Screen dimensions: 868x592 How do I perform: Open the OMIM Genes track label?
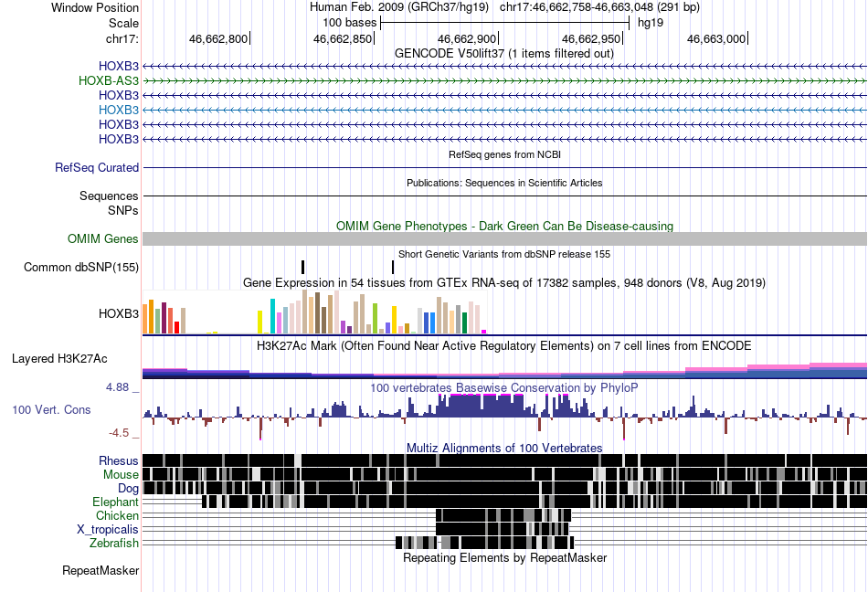(103, 239)
